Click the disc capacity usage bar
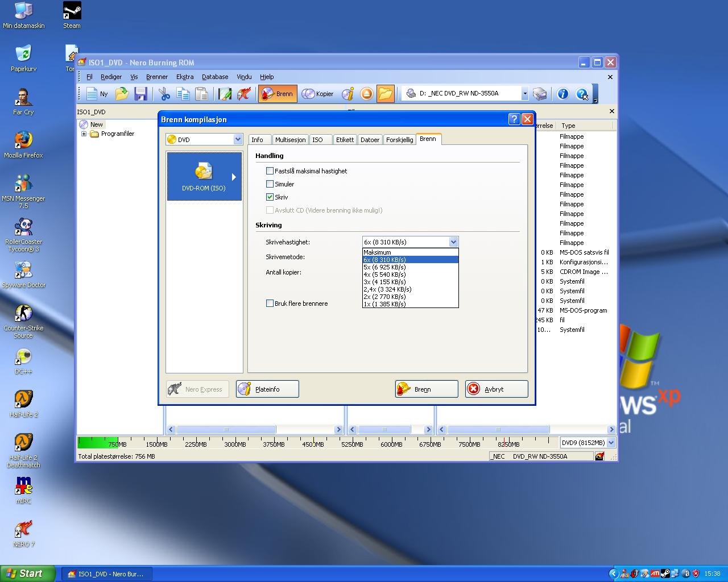 (x=317, y=442)
